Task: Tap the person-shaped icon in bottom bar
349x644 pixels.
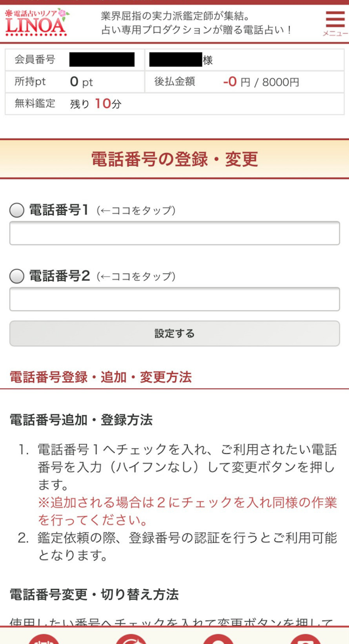Action: [x=218, y=639]
